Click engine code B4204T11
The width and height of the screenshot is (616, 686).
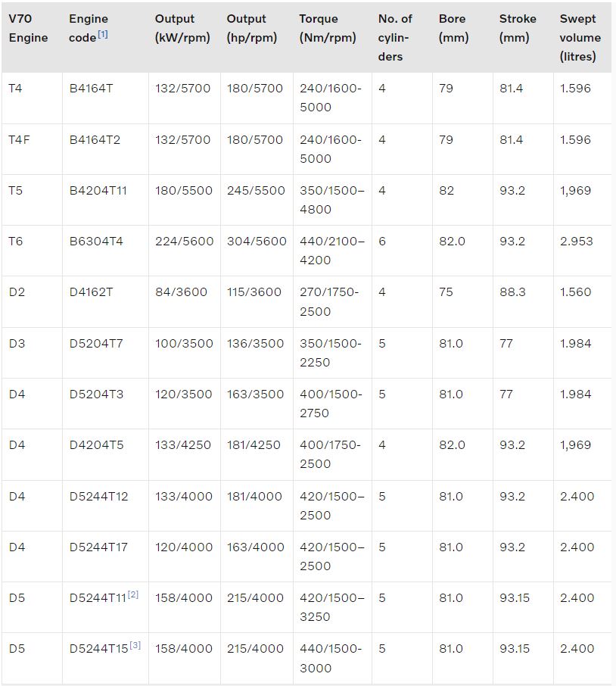coord(98,191)
